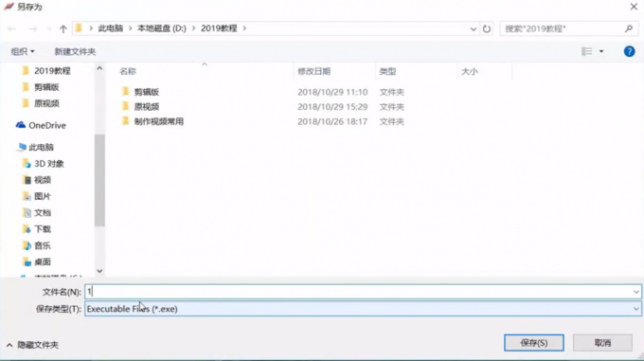Select 此电脑 in the navigation pane
The image size is (644, 361).
click(41, 147)
